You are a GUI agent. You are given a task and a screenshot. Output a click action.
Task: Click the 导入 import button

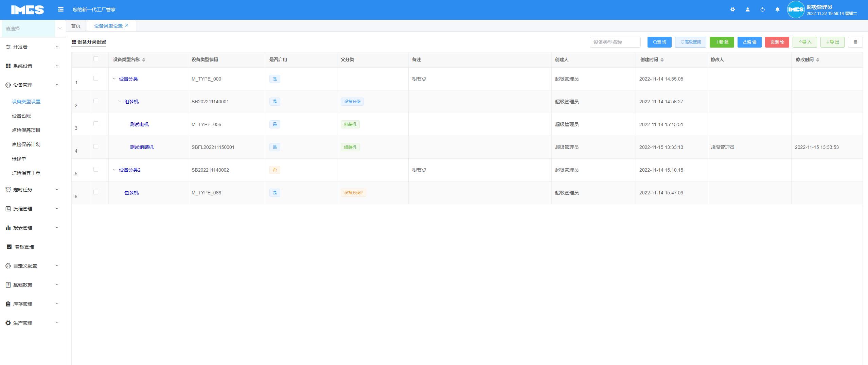coord(805,42)
